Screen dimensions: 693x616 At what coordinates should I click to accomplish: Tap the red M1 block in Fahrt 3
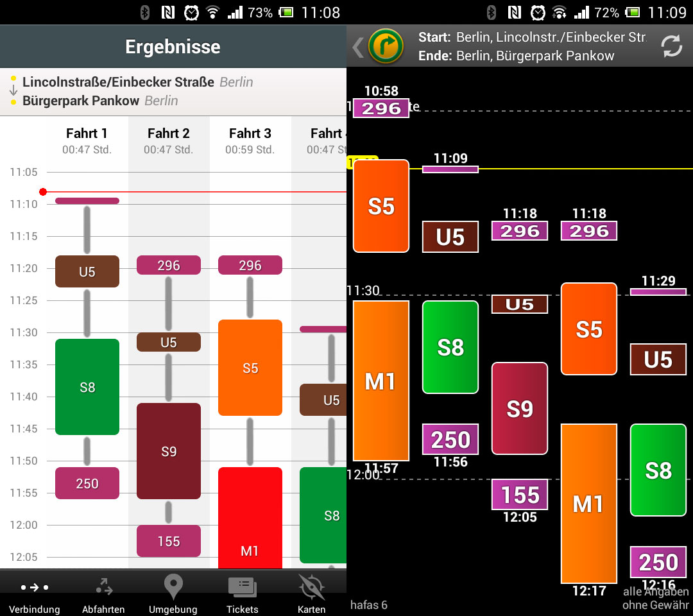tap(250, 520)
